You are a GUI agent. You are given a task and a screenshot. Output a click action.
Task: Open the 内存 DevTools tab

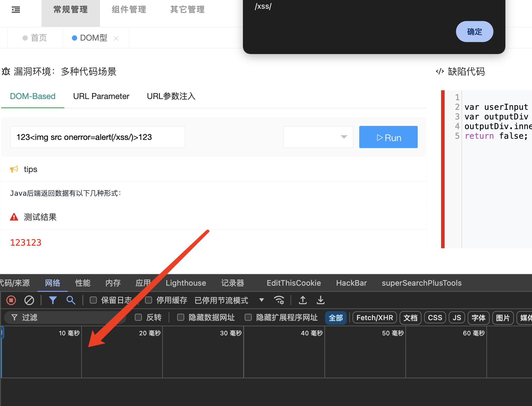pyautogui.click(x=113, y=283)
